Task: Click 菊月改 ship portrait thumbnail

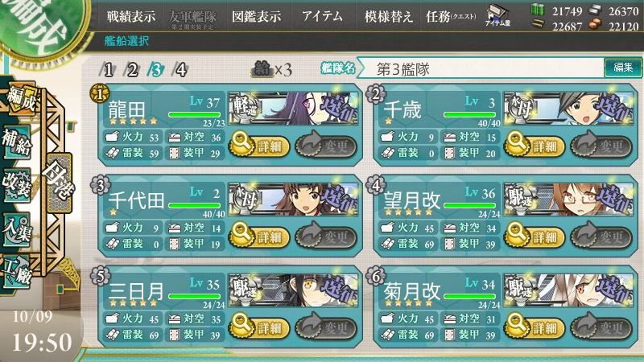Action: [x=568, y=290]
